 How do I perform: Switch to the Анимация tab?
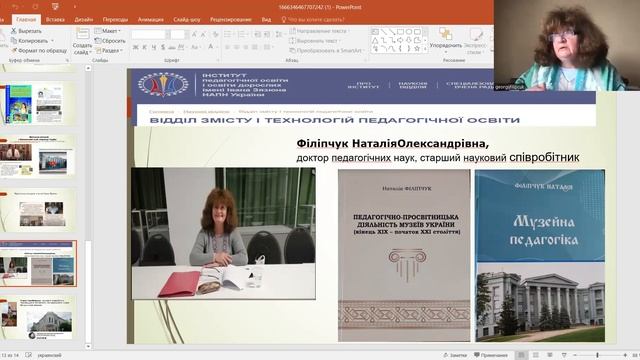[x=151, y=19]
